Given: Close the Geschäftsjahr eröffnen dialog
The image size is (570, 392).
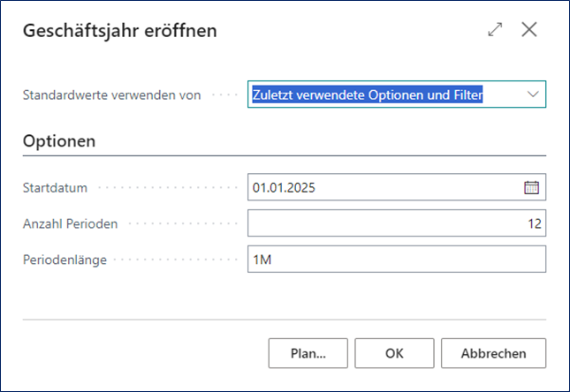Looking at the screenshot, I should click(x=529, y=30).
